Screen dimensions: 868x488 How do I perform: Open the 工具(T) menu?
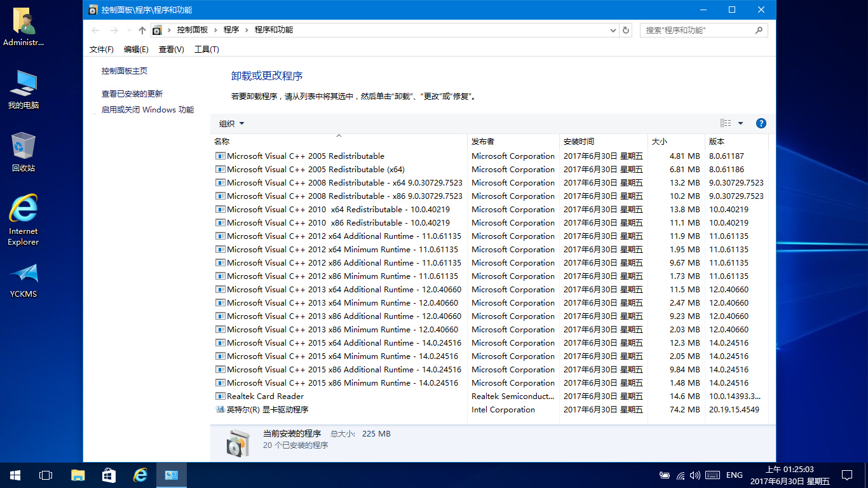pos(206,49)
